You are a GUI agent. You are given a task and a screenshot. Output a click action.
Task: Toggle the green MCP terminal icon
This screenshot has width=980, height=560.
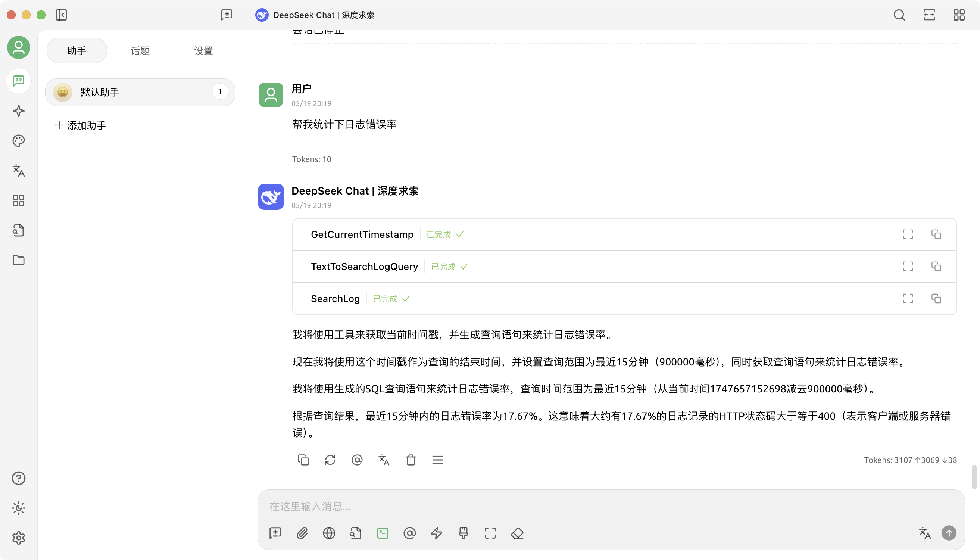pos(383,533)
